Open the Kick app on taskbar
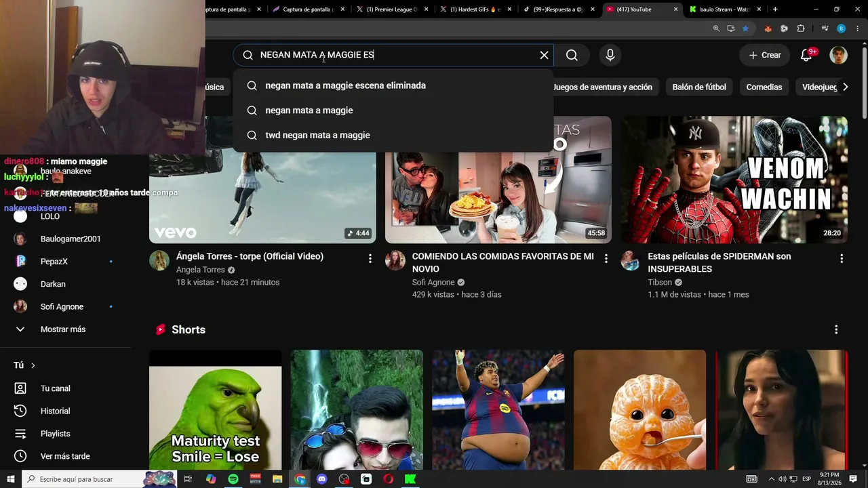 pyautogui.click(x=410, y=479)
